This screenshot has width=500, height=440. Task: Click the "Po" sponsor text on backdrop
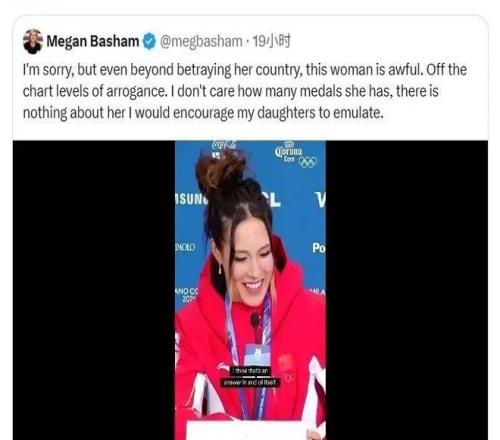pos(318,248)
